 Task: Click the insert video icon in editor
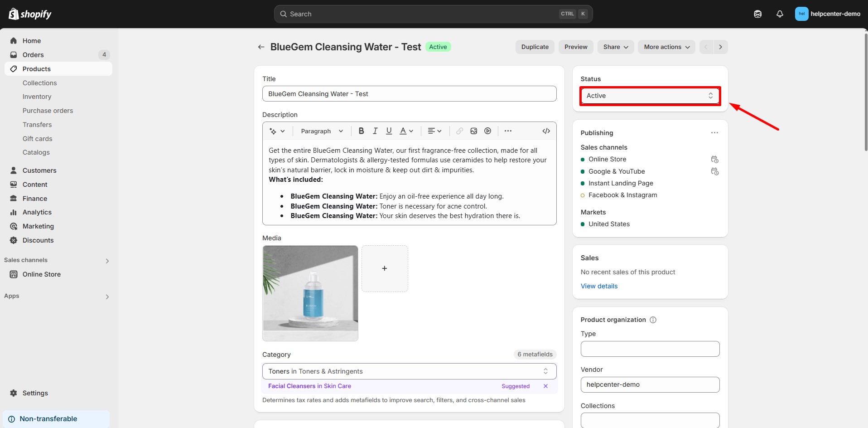tap(487, 131)
